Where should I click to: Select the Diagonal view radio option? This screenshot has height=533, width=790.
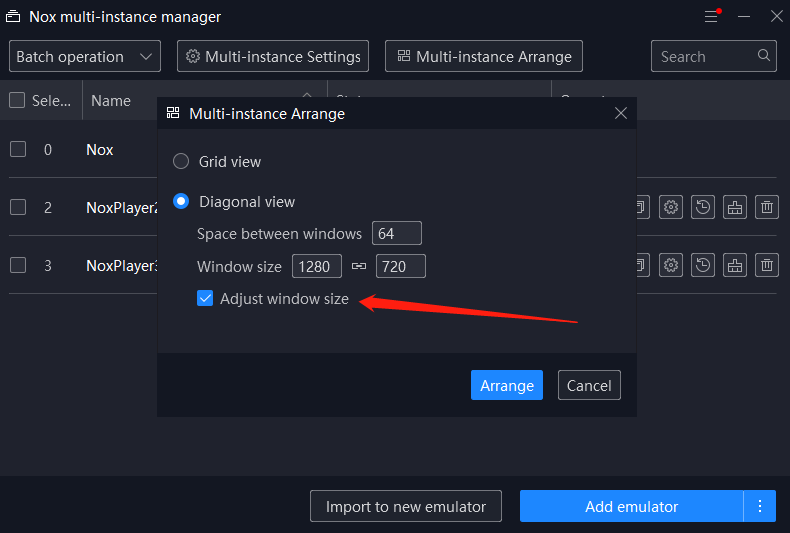(181, 202)
